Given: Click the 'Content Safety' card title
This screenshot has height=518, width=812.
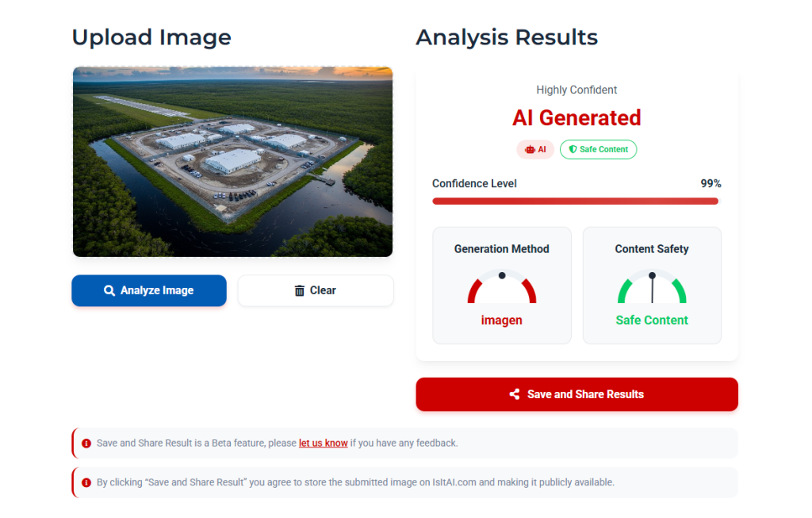Looking at the screenshot, I should pos(652,249).
